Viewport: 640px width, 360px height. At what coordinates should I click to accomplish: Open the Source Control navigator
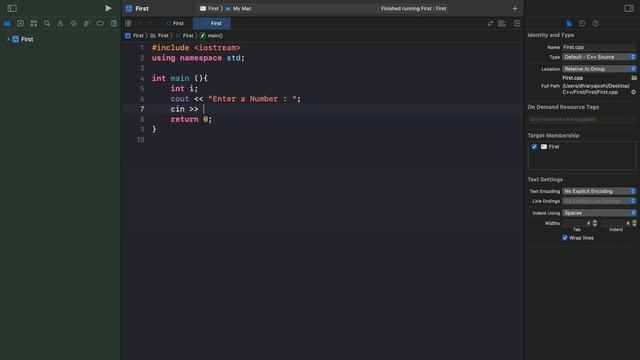coord(20,24)
